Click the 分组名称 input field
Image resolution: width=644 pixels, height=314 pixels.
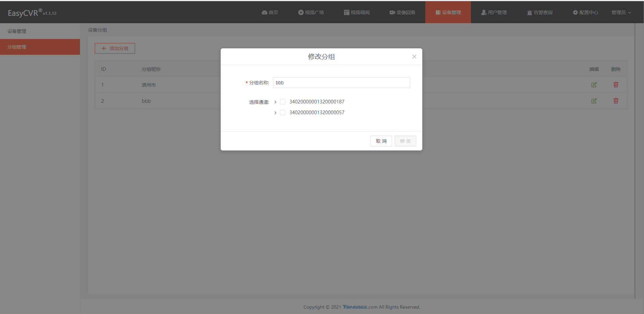[x=341, y=83]
